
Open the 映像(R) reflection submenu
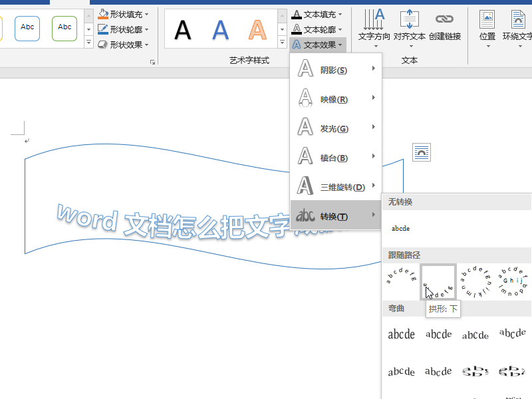tap(336, 98)
